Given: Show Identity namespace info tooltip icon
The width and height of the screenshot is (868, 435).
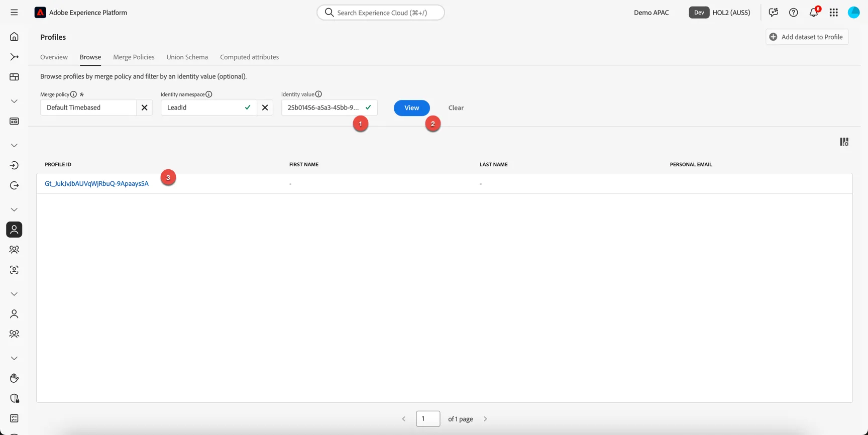Looking at the screenshot, I should pos(209,94).
